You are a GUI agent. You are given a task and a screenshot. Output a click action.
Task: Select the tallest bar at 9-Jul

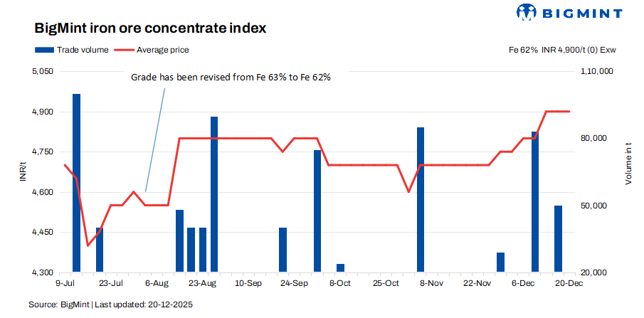tap(76, 182)
